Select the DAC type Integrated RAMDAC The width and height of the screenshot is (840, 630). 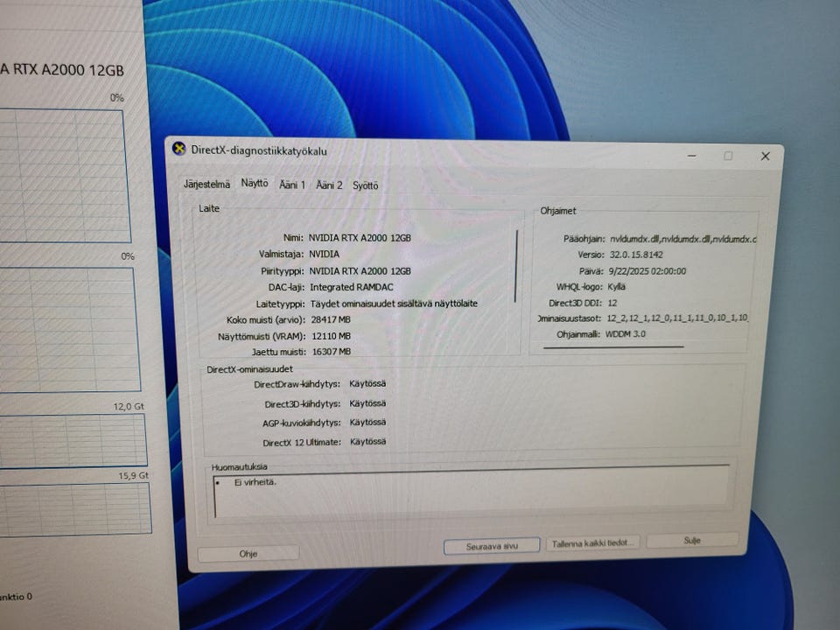352,287
